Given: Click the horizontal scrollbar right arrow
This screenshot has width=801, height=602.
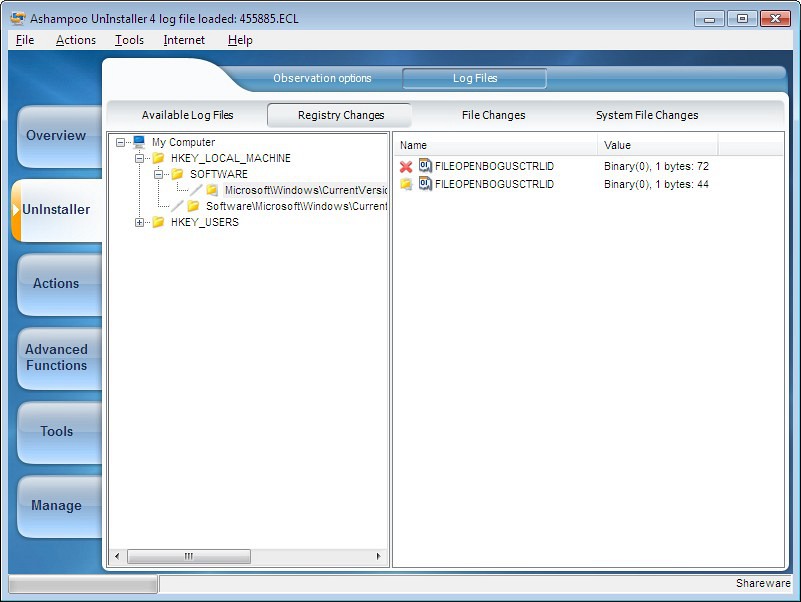Looking at the screenshot, I should tap(377, 556).
